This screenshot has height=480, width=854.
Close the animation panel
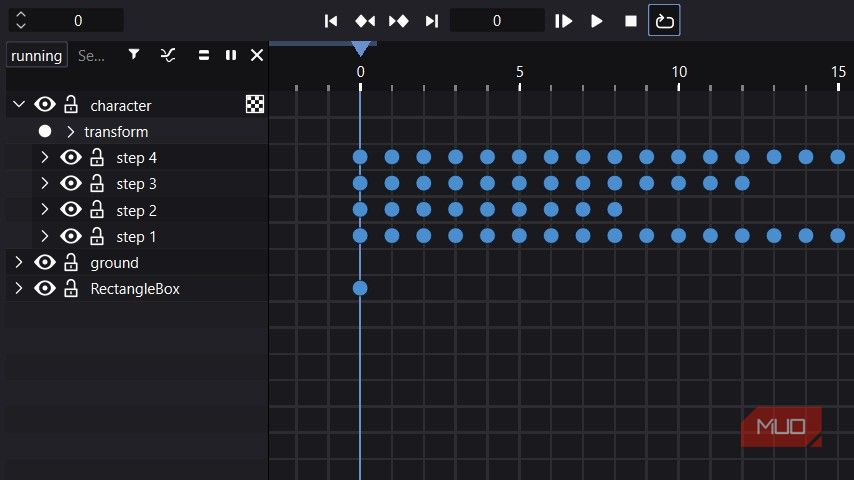tap(257, 55)
